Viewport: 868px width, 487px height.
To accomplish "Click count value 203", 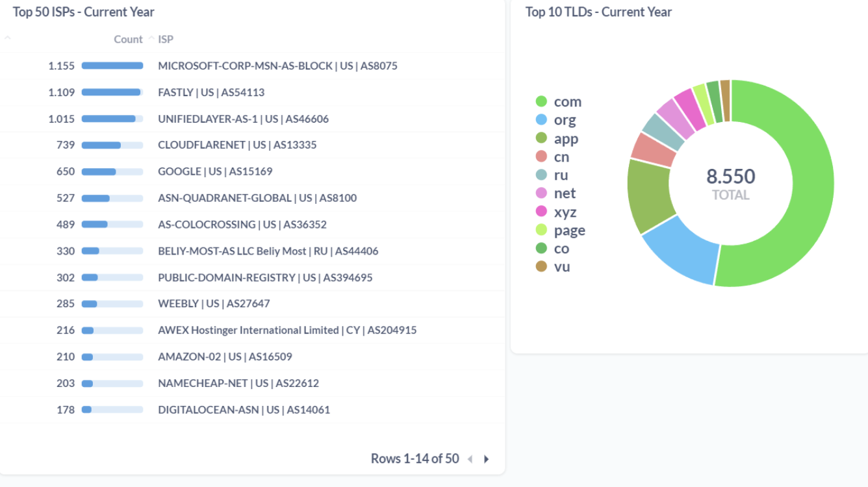I will [66, 383].
